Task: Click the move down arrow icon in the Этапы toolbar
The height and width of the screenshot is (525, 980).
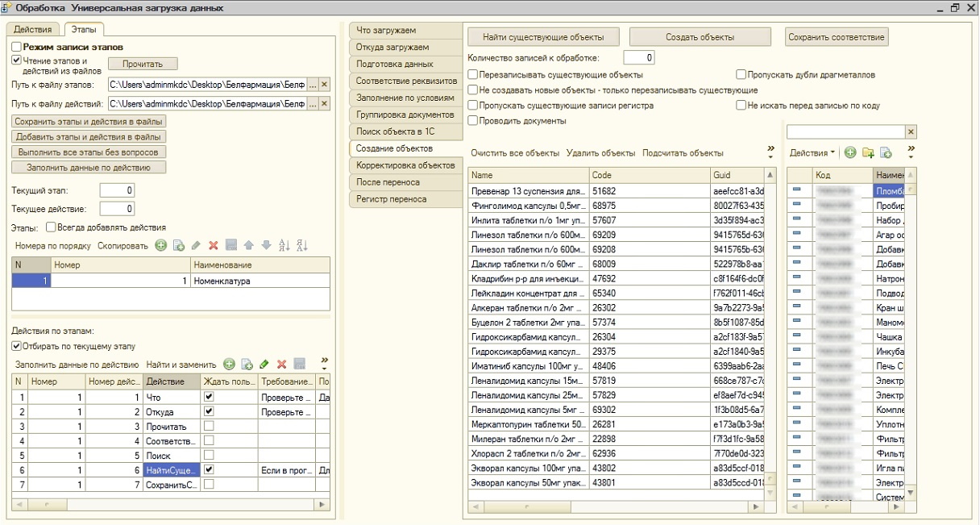Action: pos(266,245)
